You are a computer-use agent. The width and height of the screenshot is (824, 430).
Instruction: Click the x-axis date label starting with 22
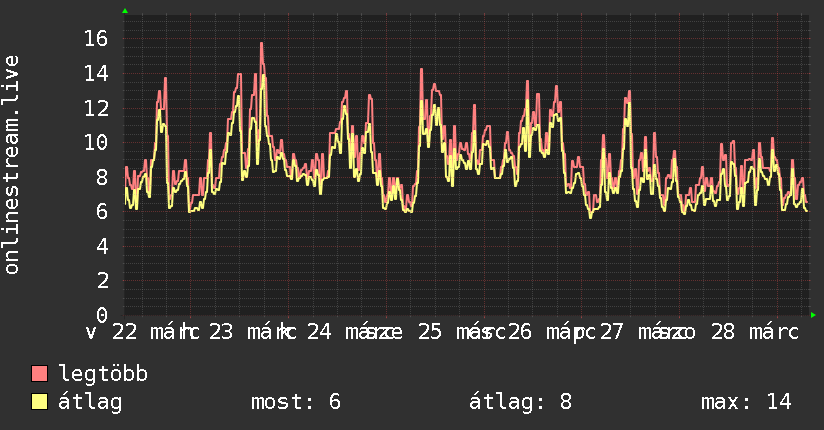(156, 332)
